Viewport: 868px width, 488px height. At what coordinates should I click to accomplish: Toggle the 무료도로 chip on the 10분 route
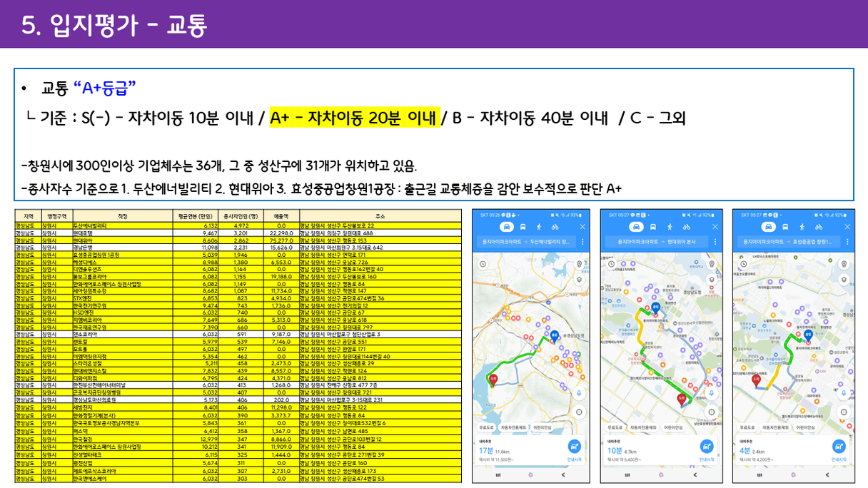pos(617,427)
